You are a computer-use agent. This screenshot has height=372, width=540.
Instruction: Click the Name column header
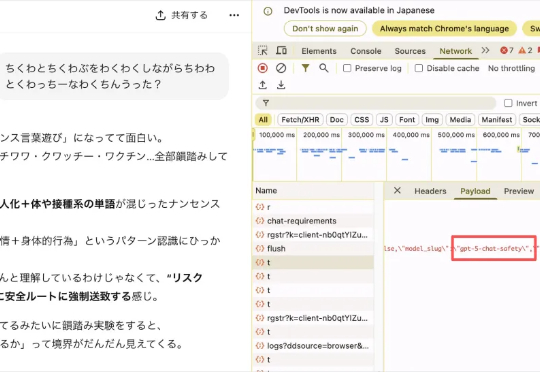[x=314, y=191]
